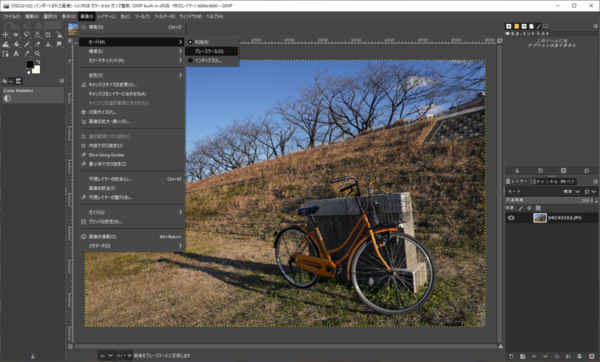
Task: Lower the selected layer
Action: tap(545, 356)
